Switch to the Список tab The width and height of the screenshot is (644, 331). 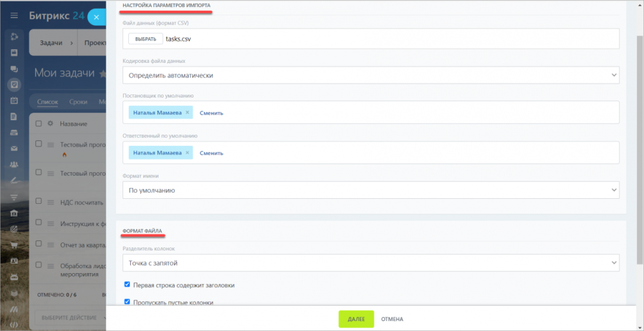click(47, 101)
